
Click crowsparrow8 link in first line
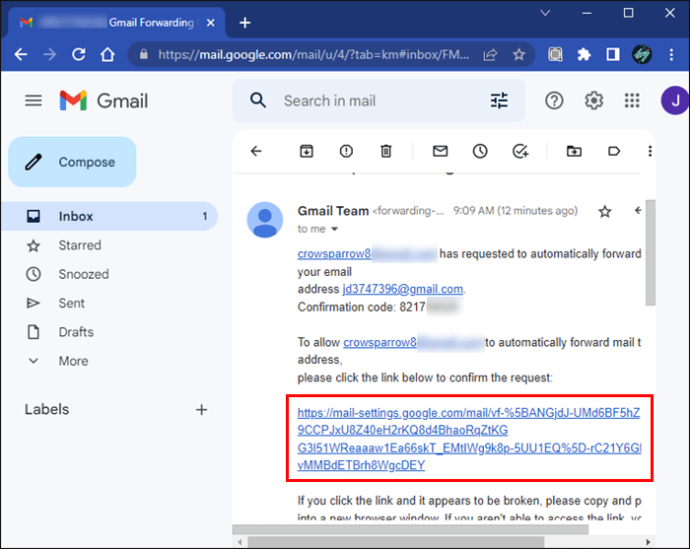[334, 254]
